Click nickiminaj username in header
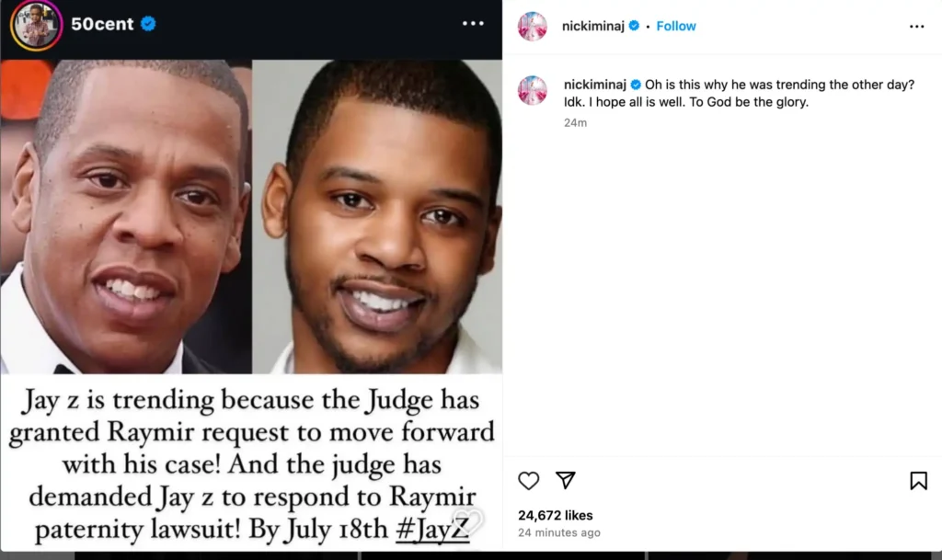942x560 pixels. [593, 26]
